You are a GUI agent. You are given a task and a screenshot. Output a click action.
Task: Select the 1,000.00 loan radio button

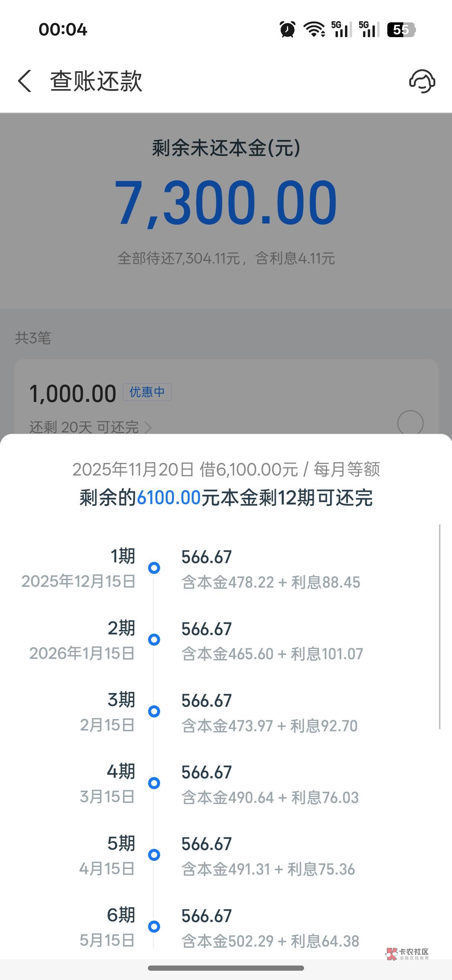pyautogui.click(x=410, y=423)
